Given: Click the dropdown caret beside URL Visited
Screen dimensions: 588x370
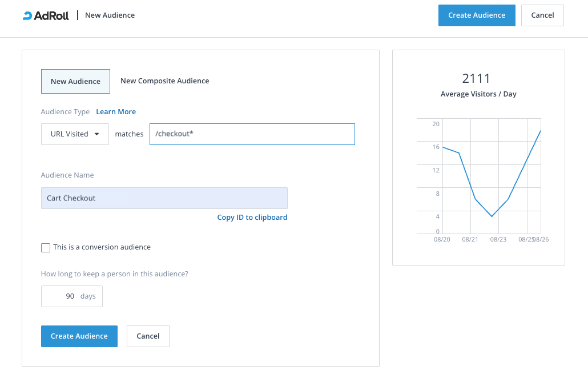Looking at the screenshot, I should point(96,134).
